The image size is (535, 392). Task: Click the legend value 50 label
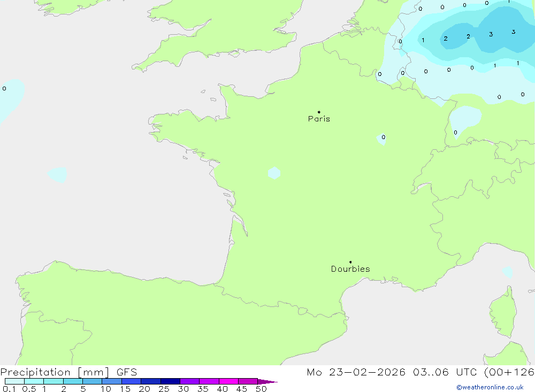coord(261,389)
